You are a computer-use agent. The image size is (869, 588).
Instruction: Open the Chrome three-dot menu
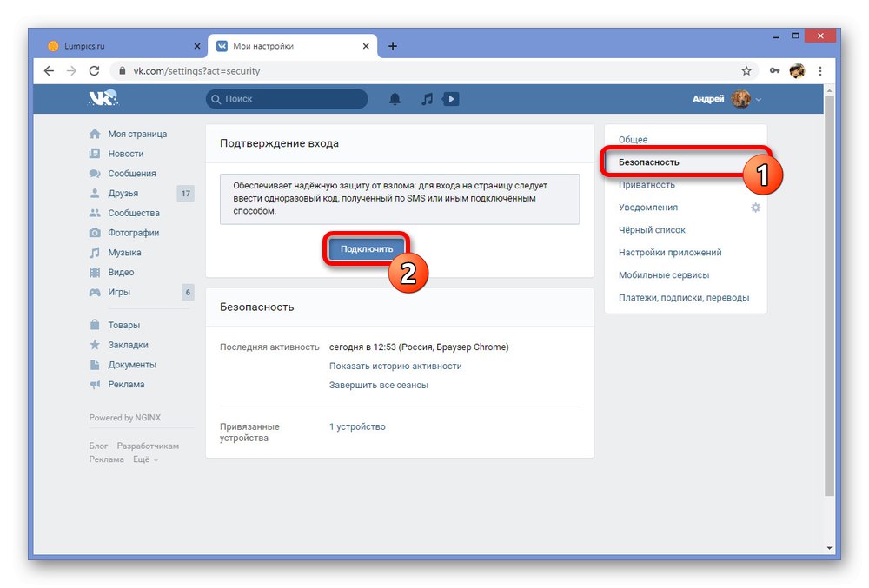click(x=820, y=71)
